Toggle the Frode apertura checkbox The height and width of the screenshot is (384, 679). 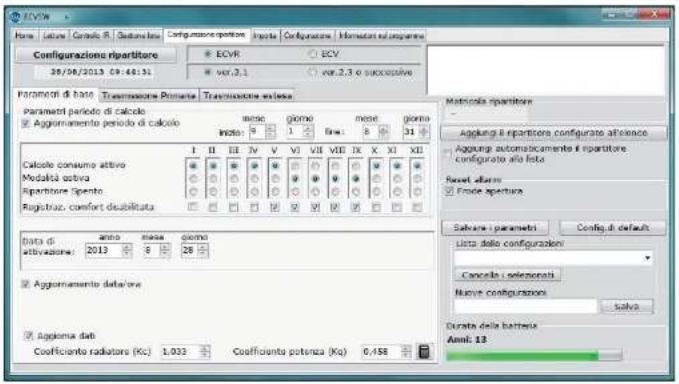click(449, 191)
